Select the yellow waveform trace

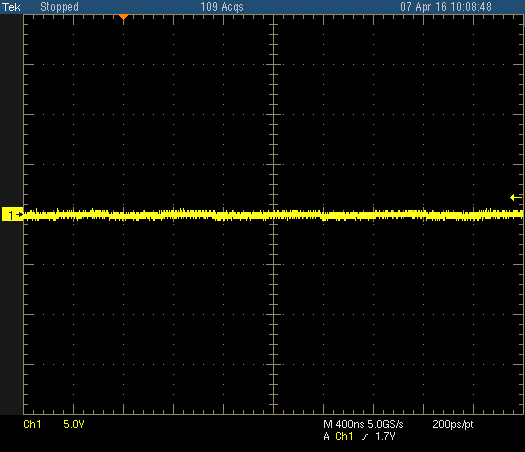[x=273, y=215]
